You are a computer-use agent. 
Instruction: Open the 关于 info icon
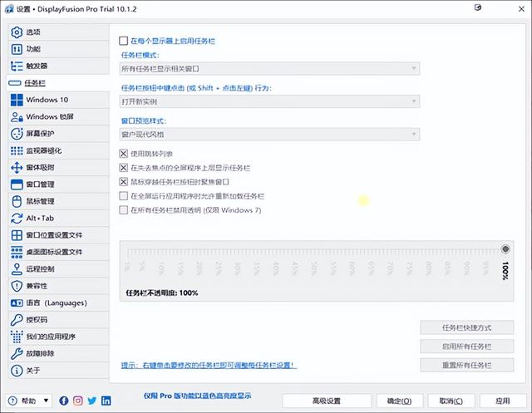[17, 371]
